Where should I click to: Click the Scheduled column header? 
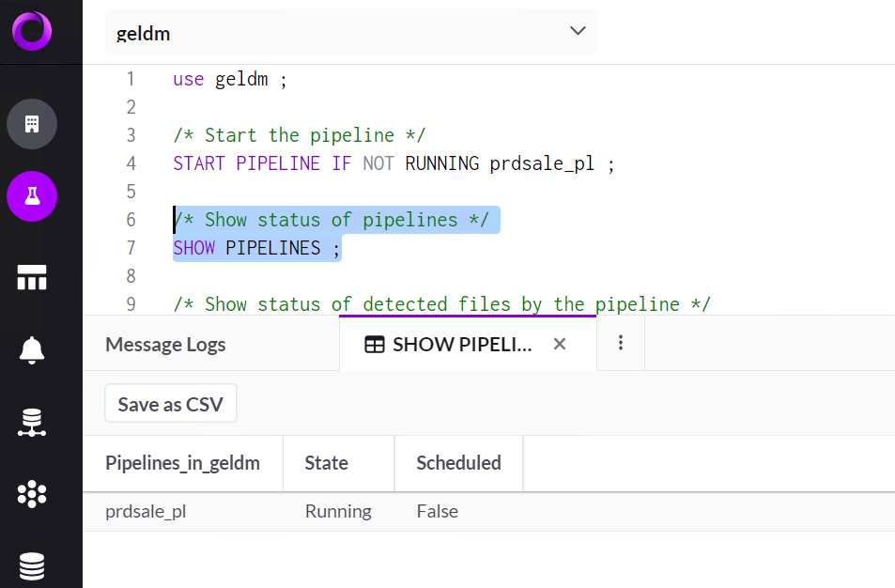[458, 463]
